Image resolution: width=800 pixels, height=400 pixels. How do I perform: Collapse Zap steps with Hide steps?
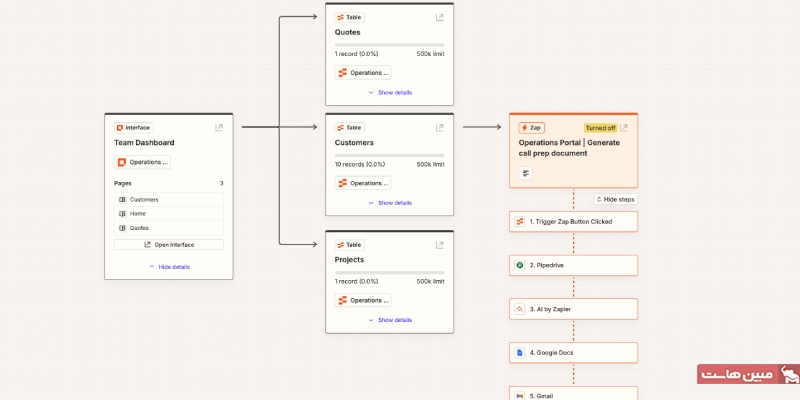[615, 199]
